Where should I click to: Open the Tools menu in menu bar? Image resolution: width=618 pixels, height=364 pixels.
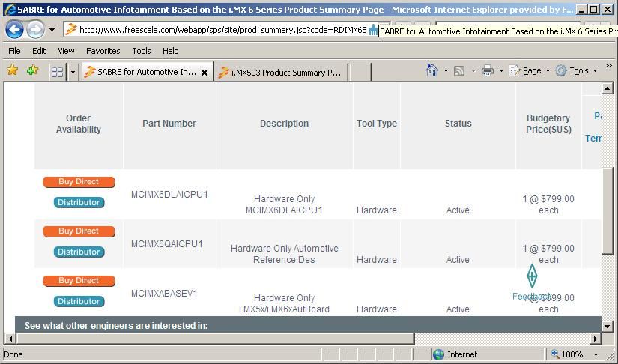point(141,51)
